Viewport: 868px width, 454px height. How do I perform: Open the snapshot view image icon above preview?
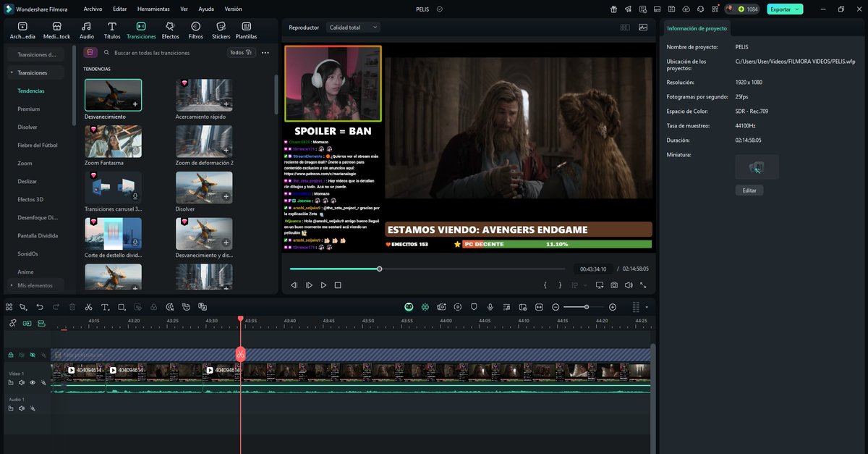click(643, 28)
